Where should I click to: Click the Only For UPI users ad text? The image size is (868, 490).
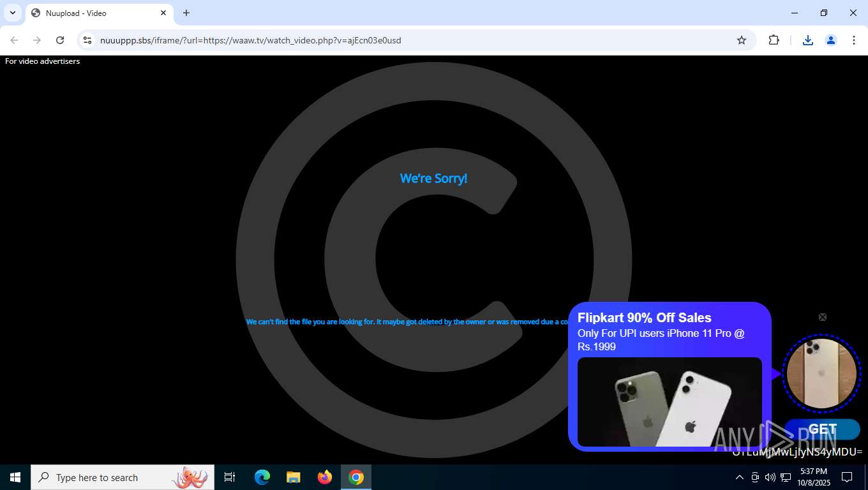coord(661,340)
